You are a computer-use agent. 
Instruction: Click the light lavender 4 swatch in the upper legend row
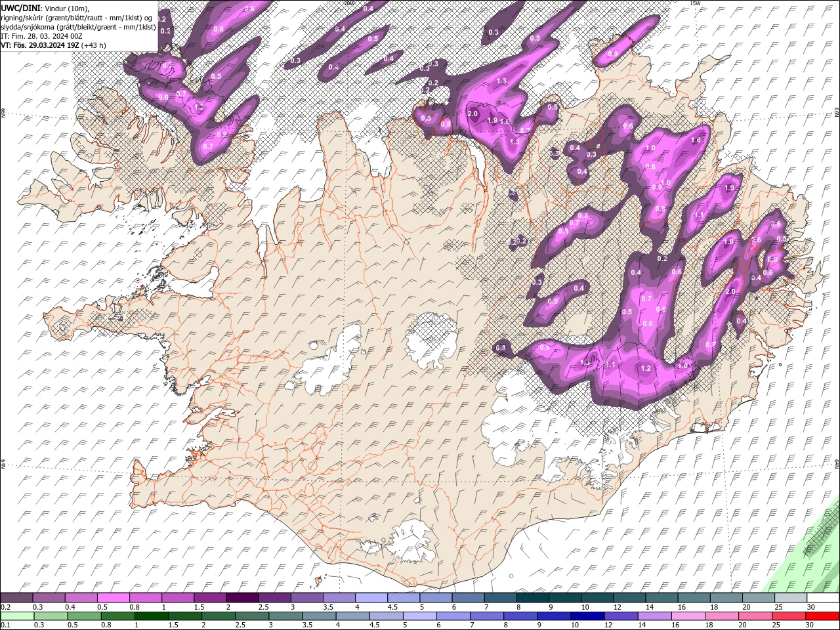371,598
